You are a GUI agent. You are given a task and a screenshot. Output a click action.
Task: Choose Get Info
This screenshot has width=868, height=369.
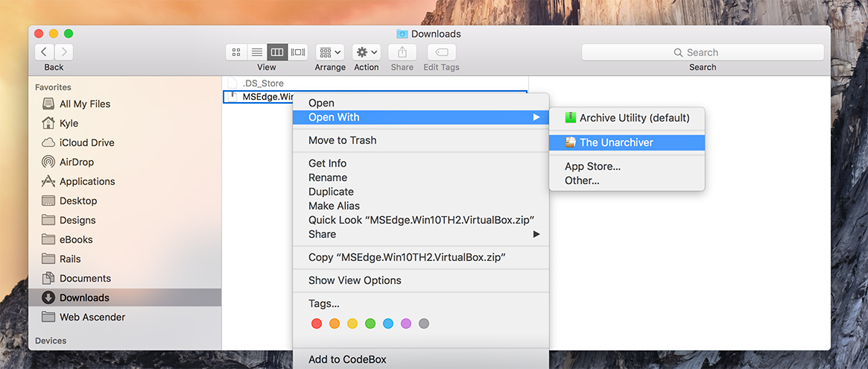421,163
